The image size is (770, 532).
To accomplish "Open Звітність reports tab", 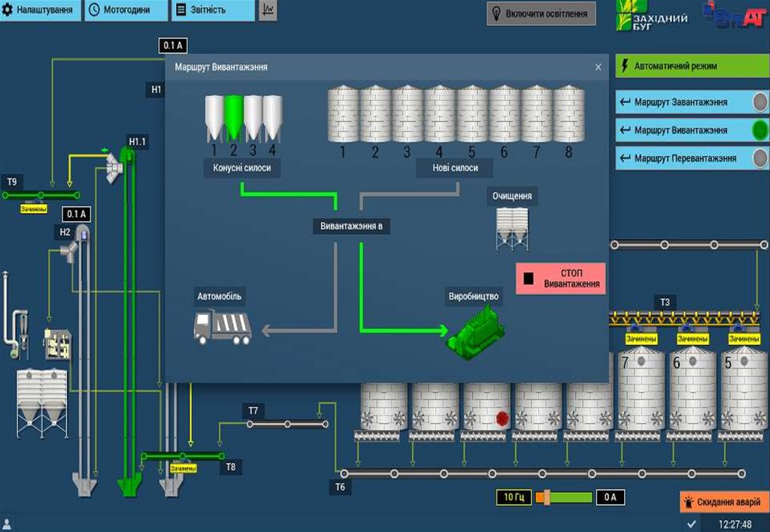I will pos(213,9).
